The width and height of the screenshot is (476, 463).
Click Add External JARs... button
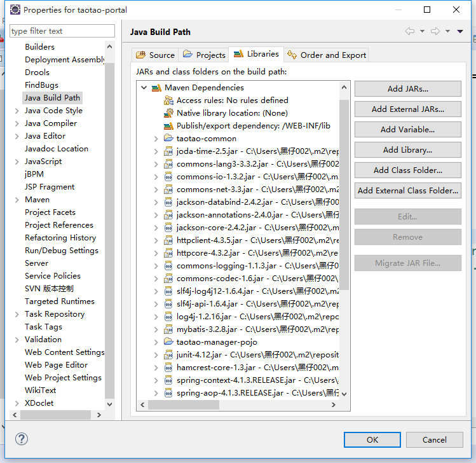pos(408,109)
